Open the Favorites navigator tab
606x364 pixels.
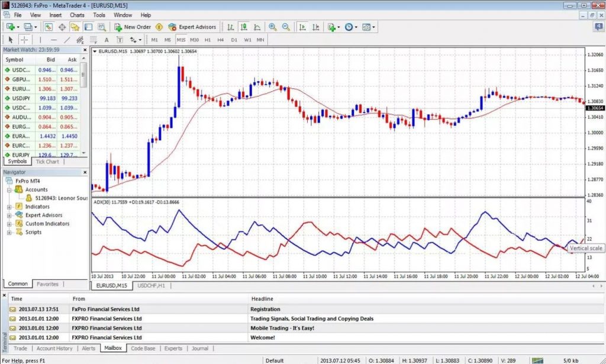tap(47, 284)
